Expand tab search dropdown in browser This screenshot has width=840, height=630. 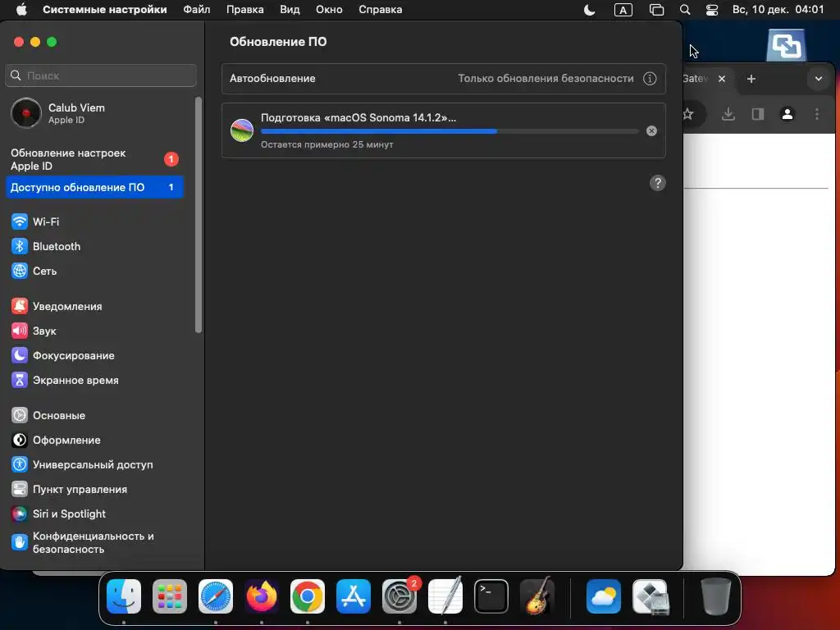[x=818, y=79]
